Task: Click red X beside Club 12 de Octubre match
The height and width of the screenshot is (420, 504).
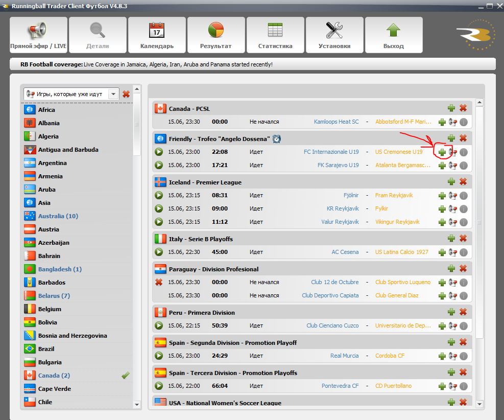Action: [159, 282]
